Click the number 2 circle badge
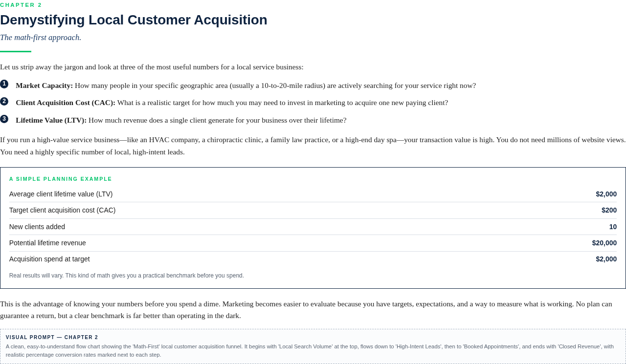This screenshot has height=364, width=626. coord(4,102)
